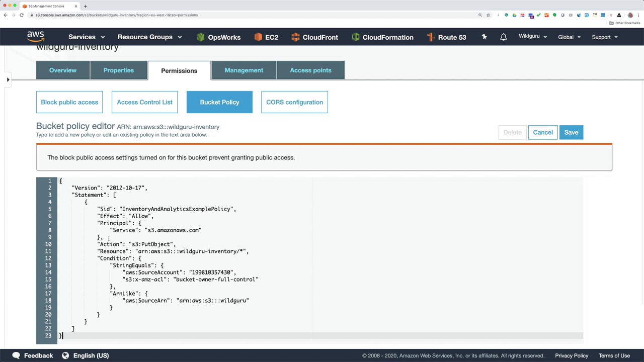This screenshot has width=644, height=362.
Task: Open the Other Bookmarks folder
Action: pos(625,23)
